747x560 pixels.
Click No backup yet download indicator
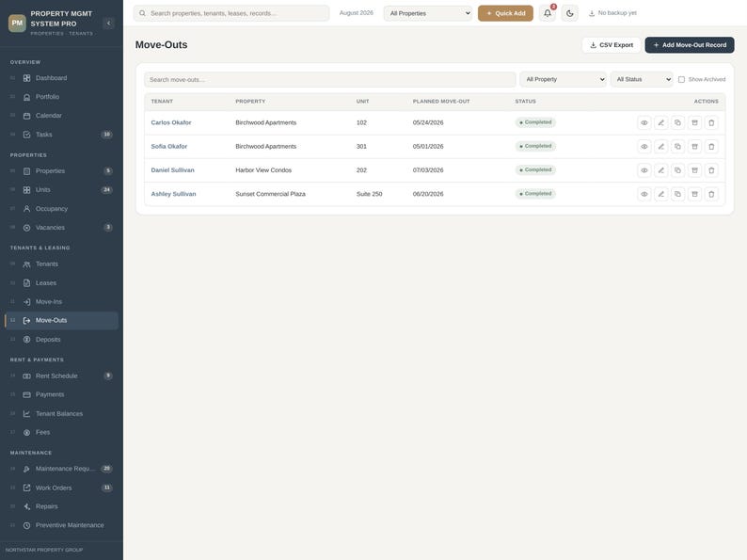tap(612, 13)
